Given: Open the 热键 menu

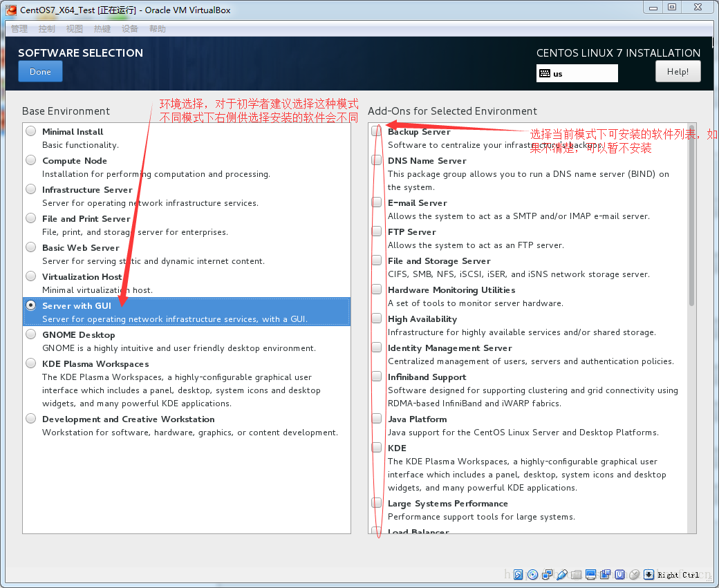Looking at the screenshot, I should [102, 29].
